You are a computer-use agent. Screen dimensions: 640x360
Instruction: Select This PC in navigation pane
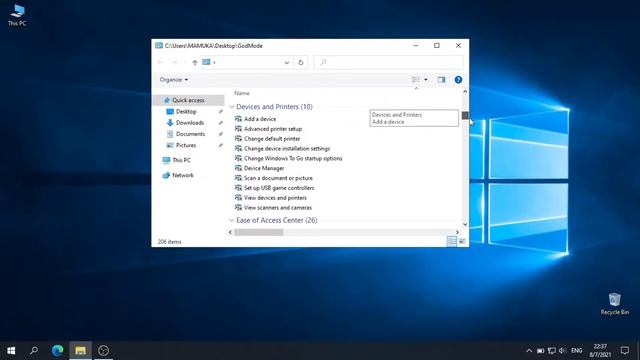(181, 160)
